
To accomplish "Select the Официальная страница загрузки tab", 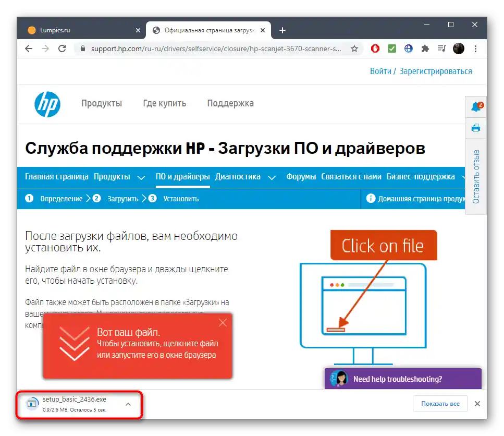I will click(x=208, y=30).
